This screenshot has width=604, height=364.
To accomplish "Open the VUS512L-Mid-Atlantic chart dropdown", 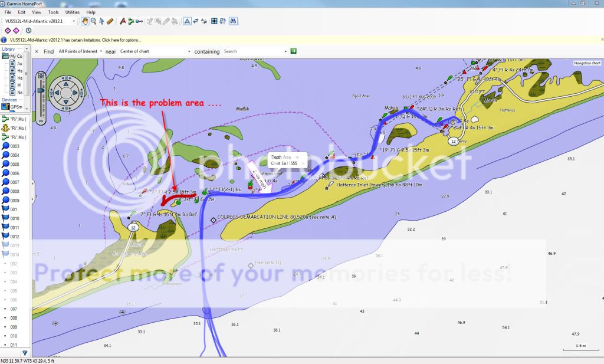I will tap(74, 21).
